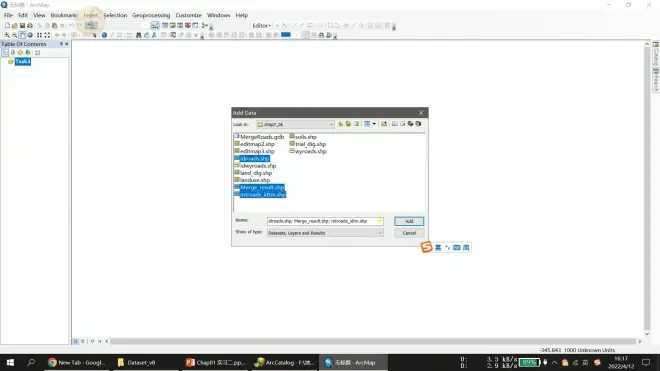Click Cancel in Add Data dialog
Screen dimensions: 660x371
point(409,233)
